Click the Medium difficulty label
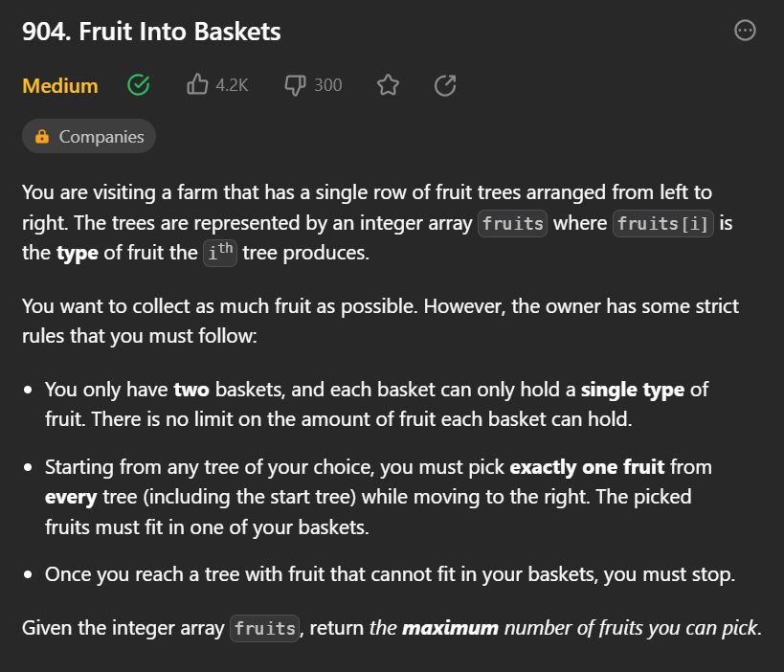Viewport: 784px width, 672px height. click(x=60, y=86)
